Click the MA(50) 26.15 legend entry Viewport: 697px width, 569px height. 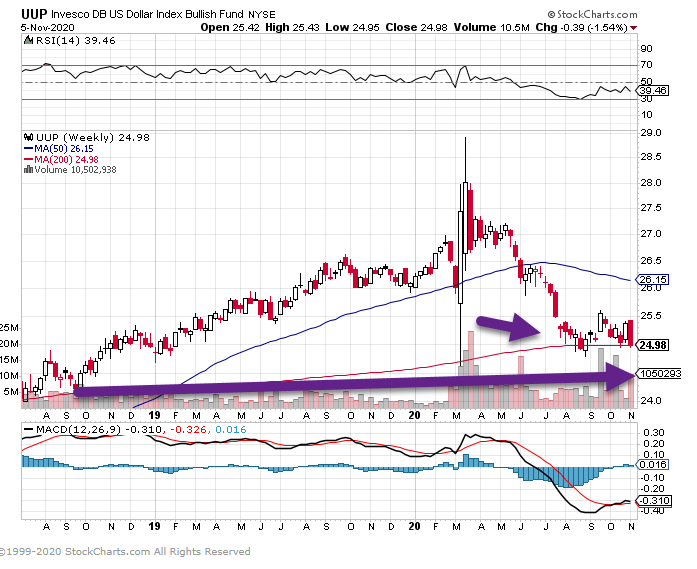point(59,149)
